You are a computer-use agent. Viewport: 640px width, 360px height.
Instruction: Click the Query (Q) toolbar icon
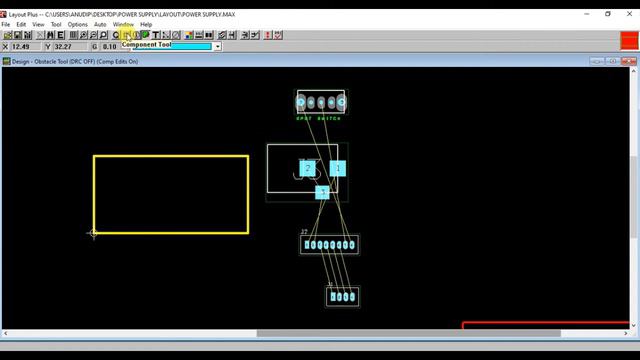[116, 36]
